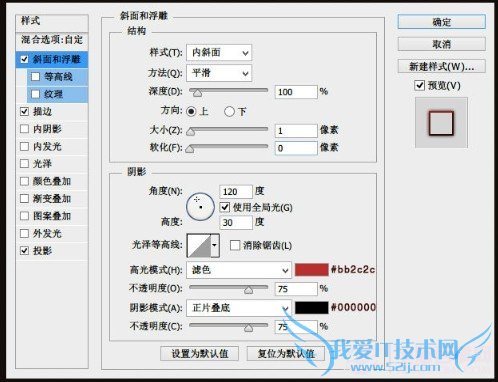The height and width of the screenshot is (382, 498).
Task: Click the highlight 不透明度(O) field showing 75
Action: click(x=296, y=289)
